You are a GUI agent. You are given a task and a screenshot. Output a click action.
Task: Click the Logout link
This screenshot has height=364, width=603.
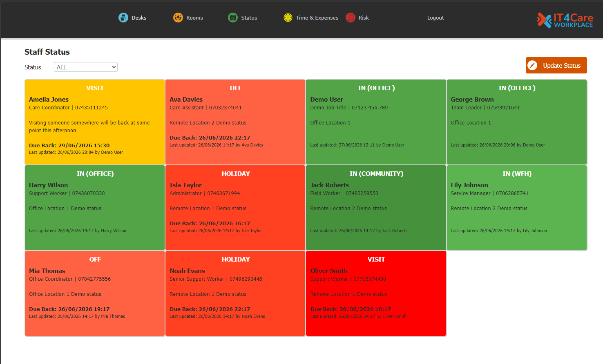pos(435,18)
